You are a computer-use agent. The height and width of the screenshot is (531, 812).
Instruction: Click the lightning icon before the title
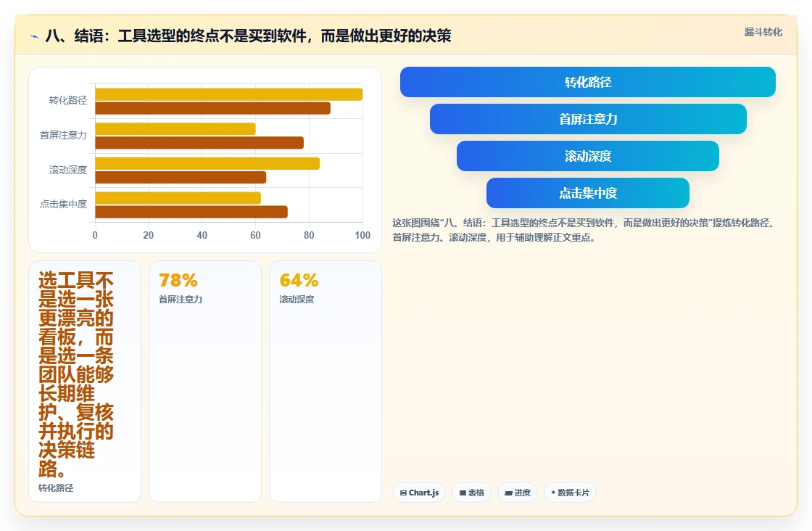tap(35, 37)
